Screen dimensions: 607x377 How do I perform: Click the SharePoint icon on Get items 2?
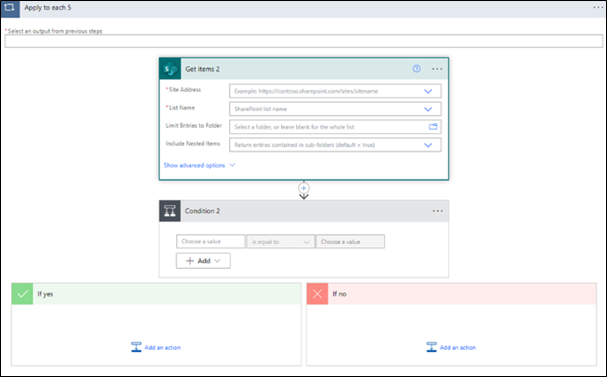(x=170, y=69)
